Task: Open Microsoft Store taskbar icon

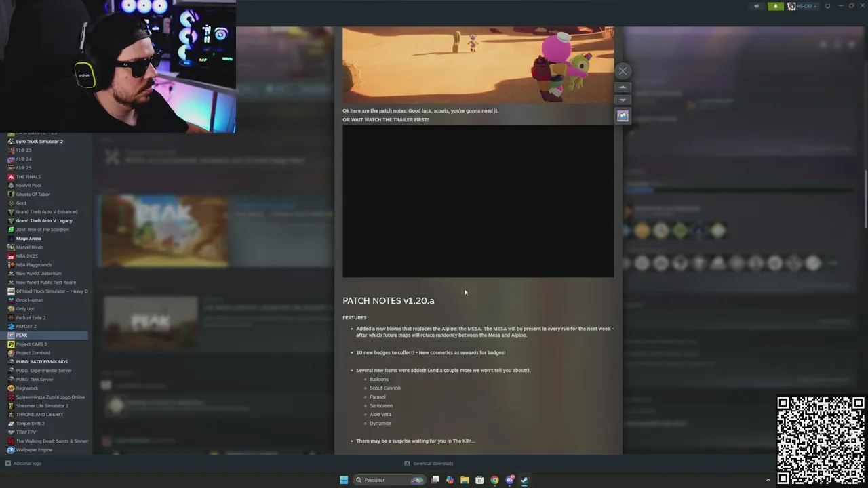Action: coord(479,480)
